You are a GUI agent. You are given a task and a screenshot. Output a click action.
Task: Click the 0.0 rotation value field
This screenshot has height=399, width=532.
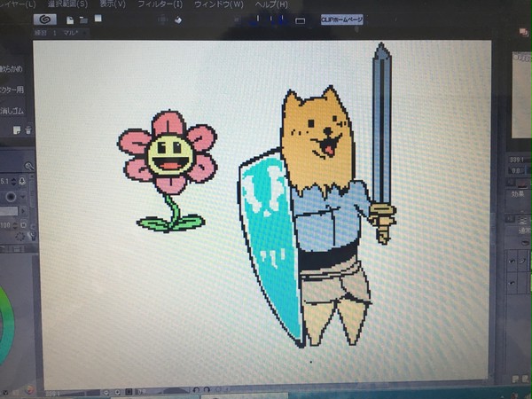[516, 170]
